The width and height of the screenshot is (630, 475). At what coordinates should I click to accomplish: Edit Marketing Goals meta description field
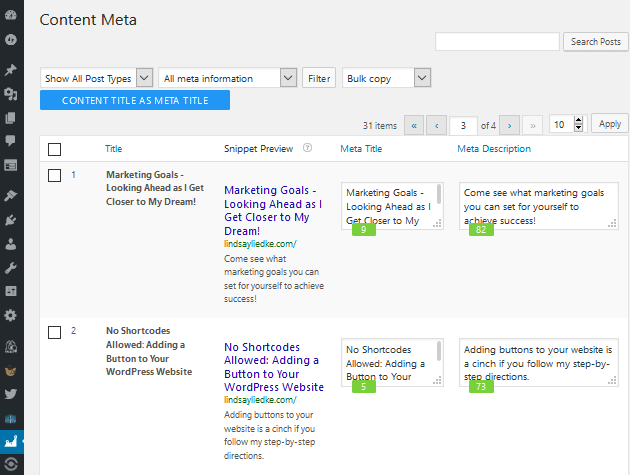tap(539, 206)
